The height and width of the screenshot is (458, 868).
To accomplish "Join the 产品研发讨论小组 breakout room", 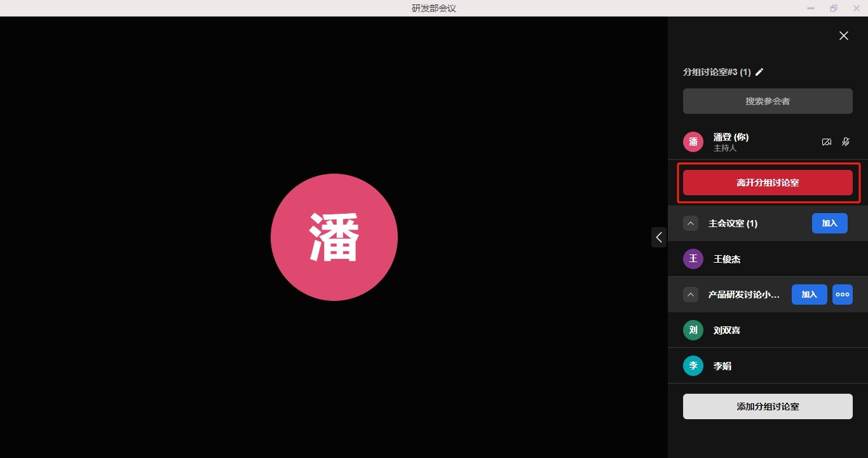I will tap(809, 295).
